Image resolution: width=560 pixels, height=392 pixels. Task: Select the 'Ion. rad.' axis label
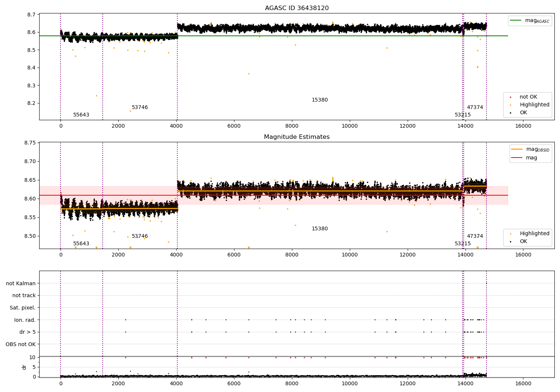(25, 320)
